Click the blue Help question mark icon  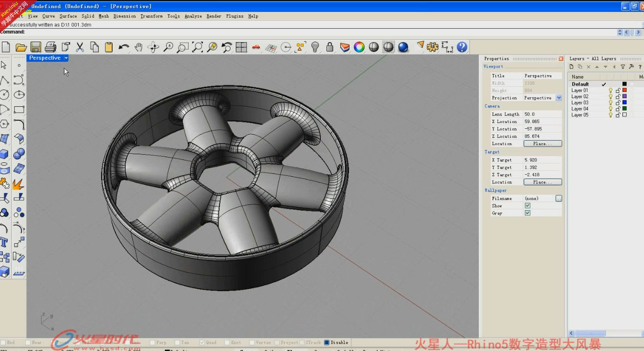(462, 47)
